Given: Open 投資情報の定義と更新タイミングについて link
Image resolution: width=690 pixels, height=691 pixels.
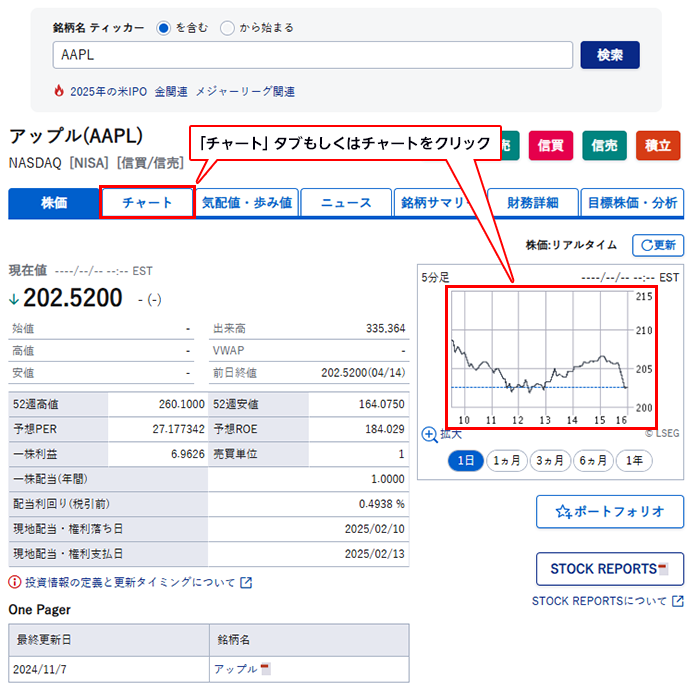Looking at the screenshot, I should (x=130, y=582).
